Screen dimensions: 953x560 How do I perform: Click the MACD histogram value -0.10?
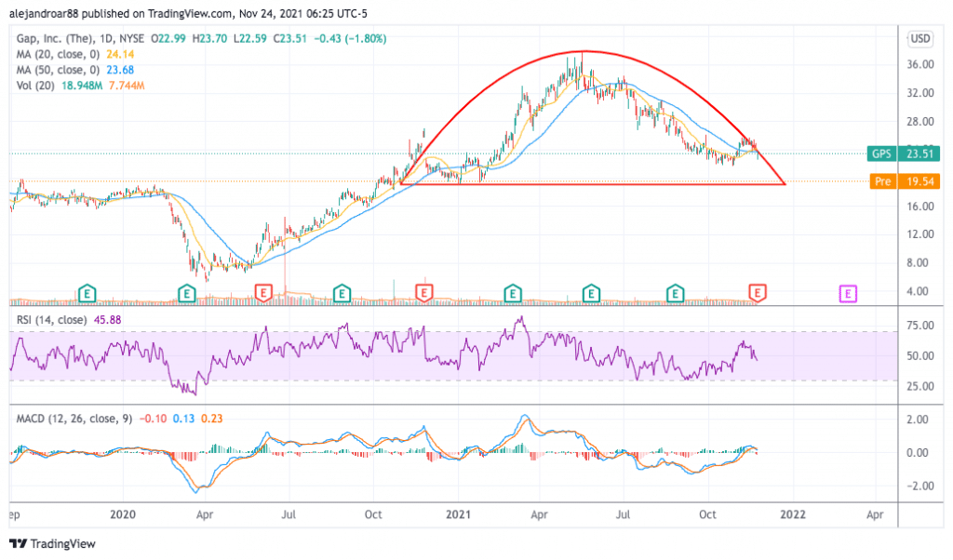tap(153, 419)
